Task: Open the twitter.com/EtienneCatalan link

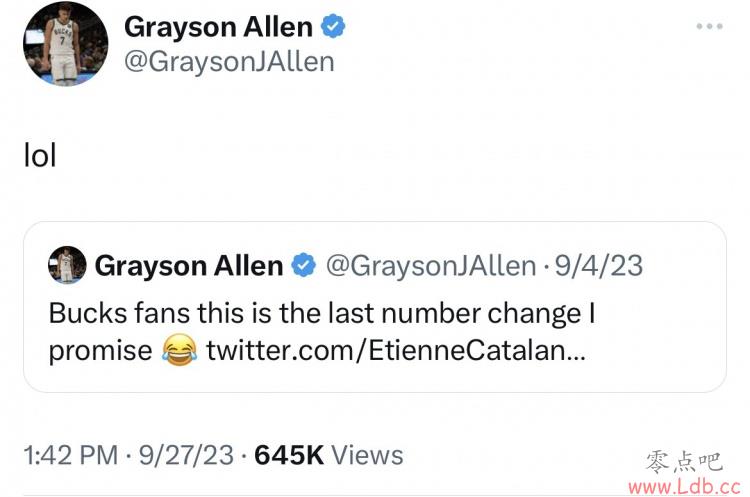Action: pyautogui.click(x=396, y=351)
